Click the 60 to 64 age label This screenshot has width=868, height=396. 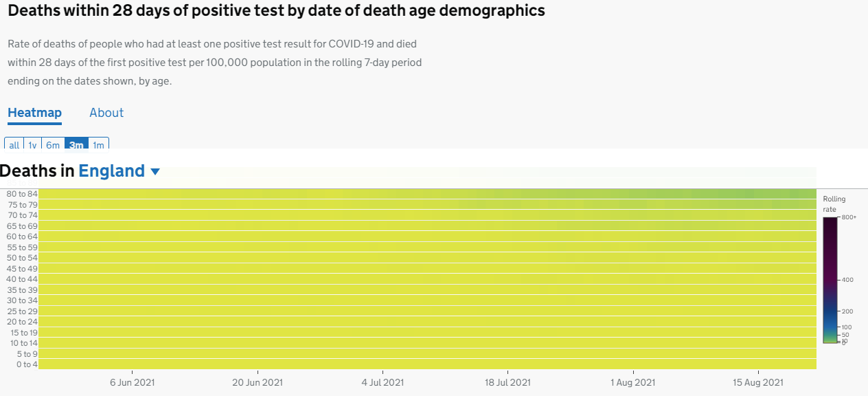22,236
